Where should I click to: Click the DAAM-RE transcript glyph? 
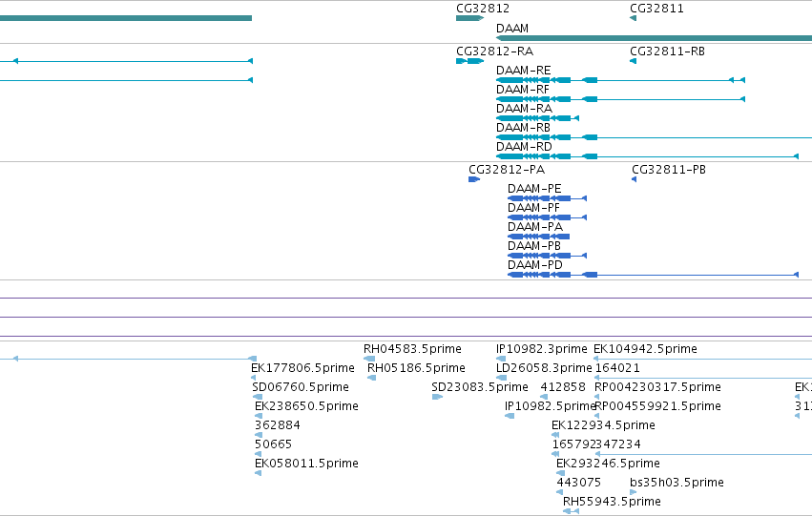620,80
